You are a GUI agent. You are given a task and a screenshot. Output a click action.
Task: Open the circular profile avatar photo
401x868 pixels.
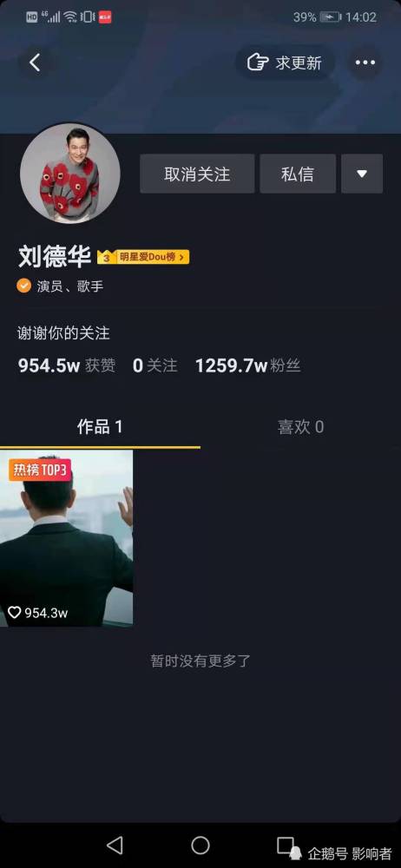(69, 174)
